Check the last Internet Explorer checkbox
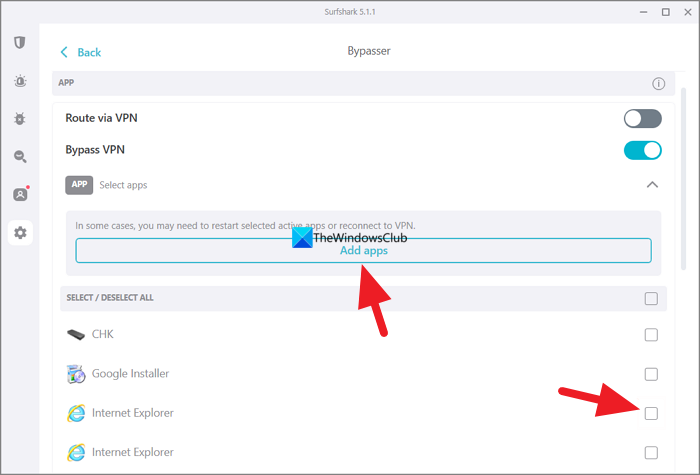Image resolution: width=700 pixels, height=475 pixels. click(x=651, y=453)
